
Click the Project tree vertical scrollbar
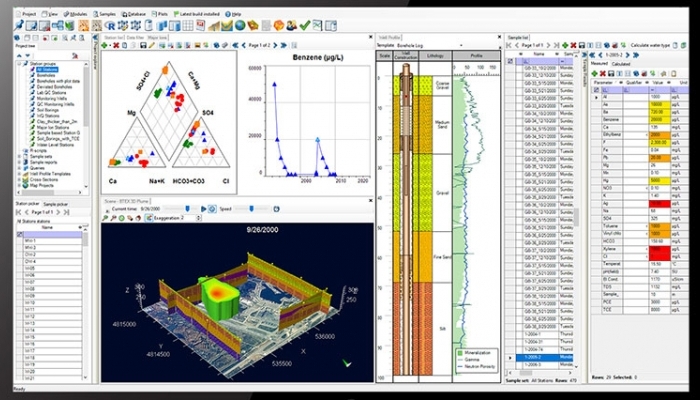(x=86, y=96)
